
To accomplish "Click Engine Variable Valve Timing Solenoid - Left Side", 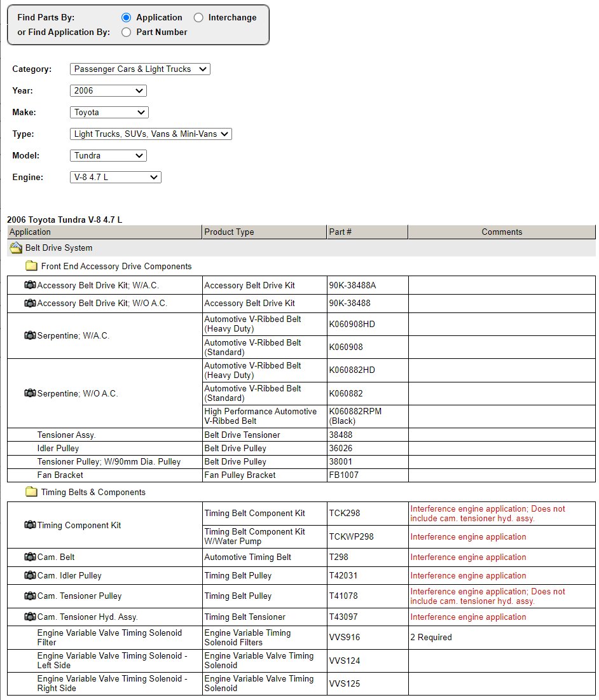I will click(x=113, y=661).
